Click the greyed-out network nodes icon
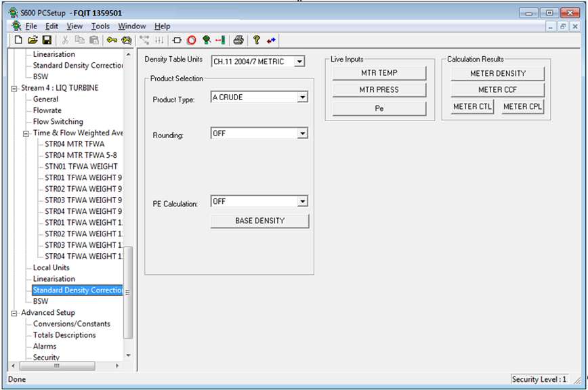This screenshot has height=390, width=588. click(144, 40)
